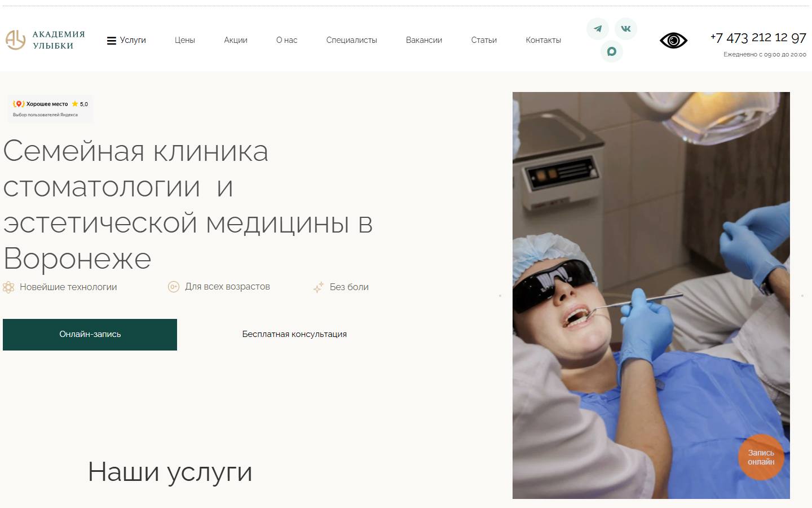Open the Яндекс Хорошее место rating badge

click(x=50, y=108)
